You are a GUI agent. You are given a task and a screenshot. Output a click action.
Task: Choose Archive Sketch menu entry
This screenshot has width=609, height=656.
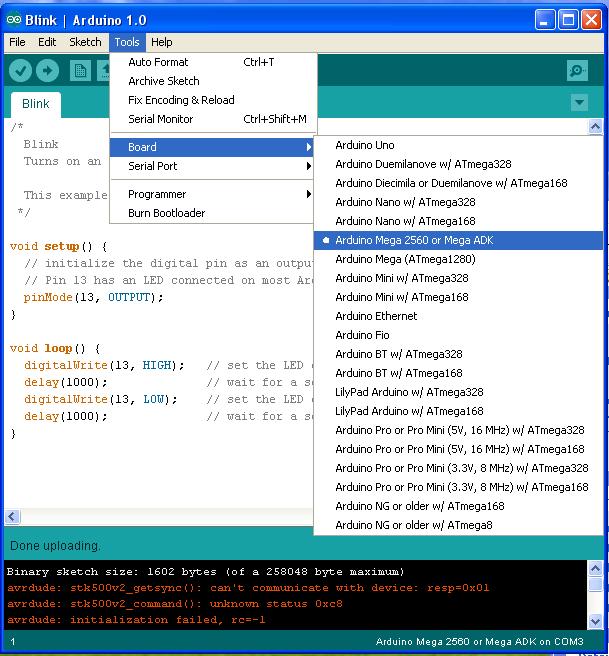[x=211, y=81]
